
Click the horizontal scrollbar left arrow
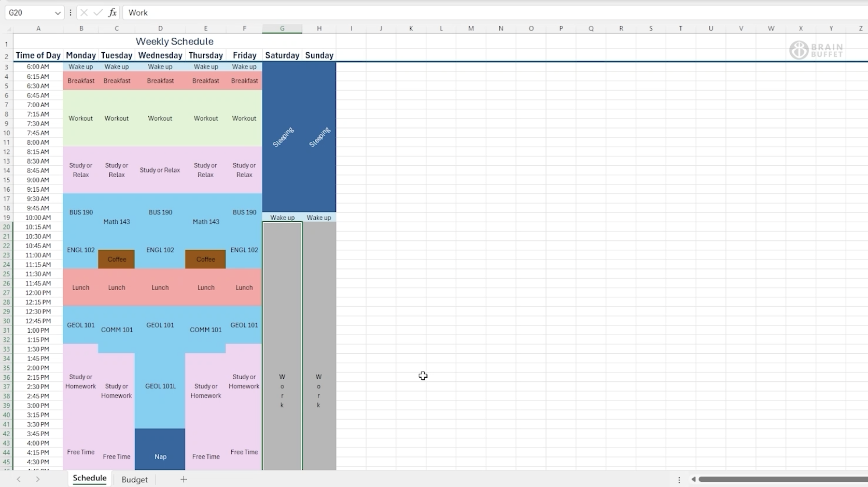(x=693, y=479)
